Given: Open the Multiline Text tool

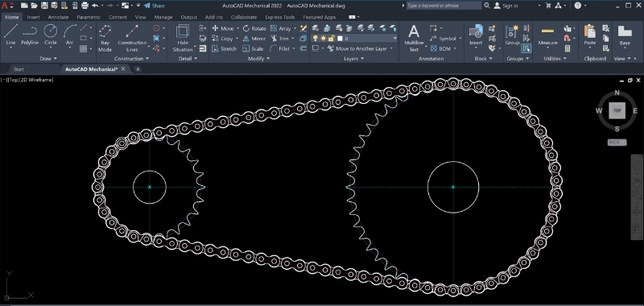Looking at the screenshot, I should [414, 38].
